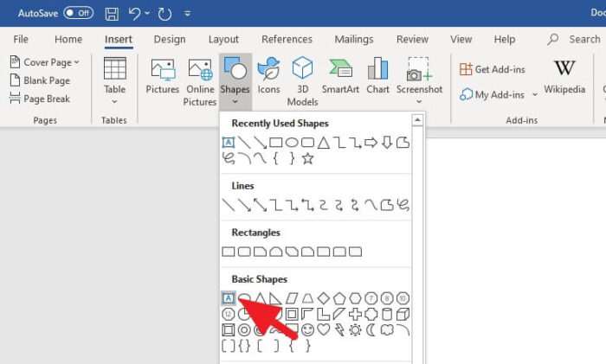Select the Trapezoid shape
606x364 pixels.
307,298
